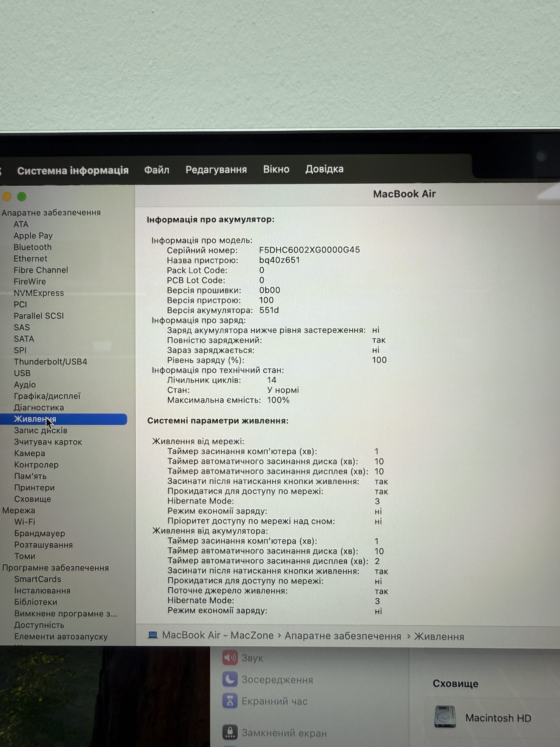Select Інсталювання in the sidebar
The width and height of the screenshot is (560, 747).
[x=43, y=591]
